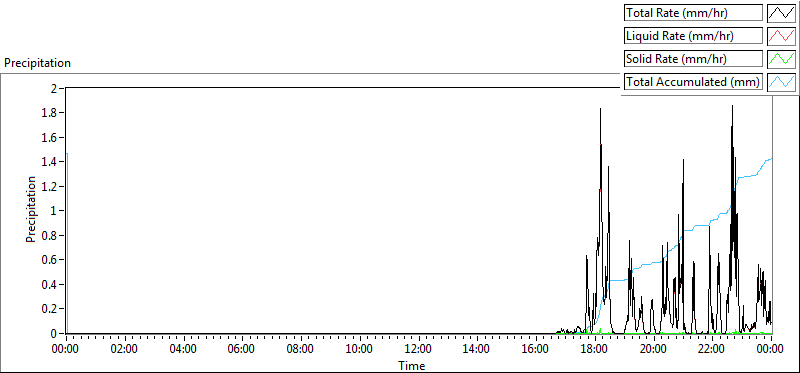The height and width of the screenshot is (373, 800).
Task: Click the 14:00 time axis label
Action: click(477, 350)
